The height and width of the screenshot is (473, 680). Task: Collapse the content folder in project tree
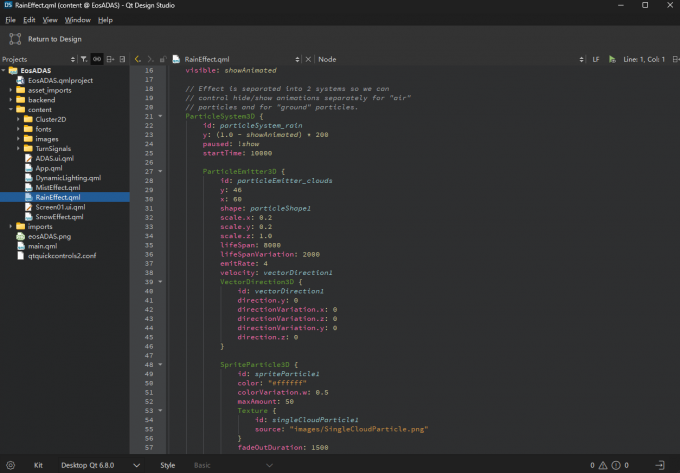click(x=10, y=109)
